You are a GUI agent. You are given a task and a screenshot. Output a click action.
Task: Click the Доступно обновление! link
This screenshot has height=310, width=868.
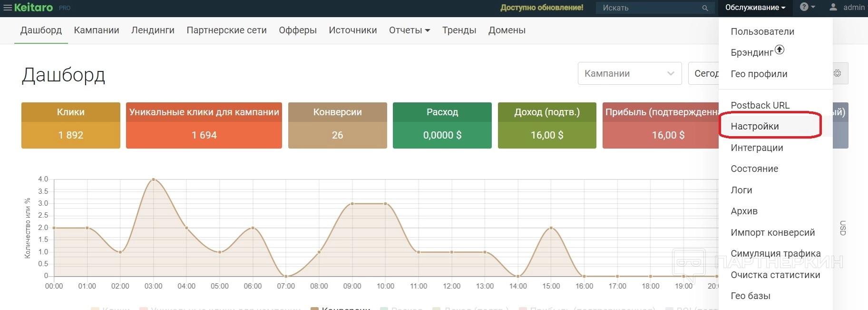click(x=542, y=8)
